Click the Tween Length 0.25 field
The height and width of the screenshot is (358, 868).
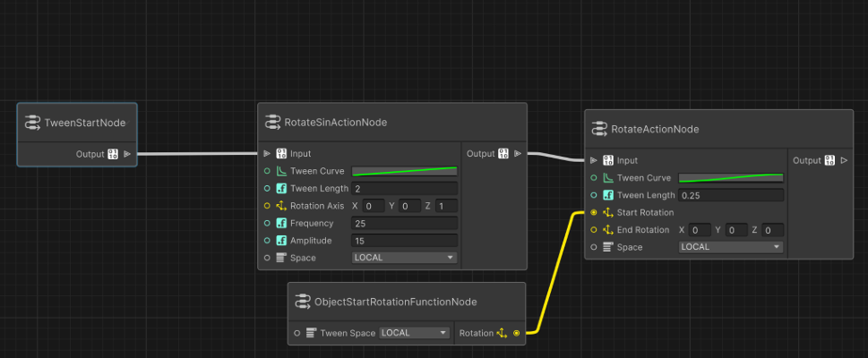(731, 195)
